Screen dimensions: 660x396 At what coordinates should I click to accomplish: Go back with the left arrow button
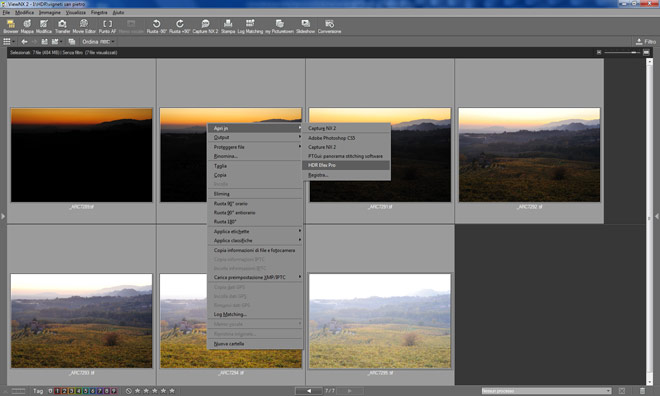tap(24, 42)
